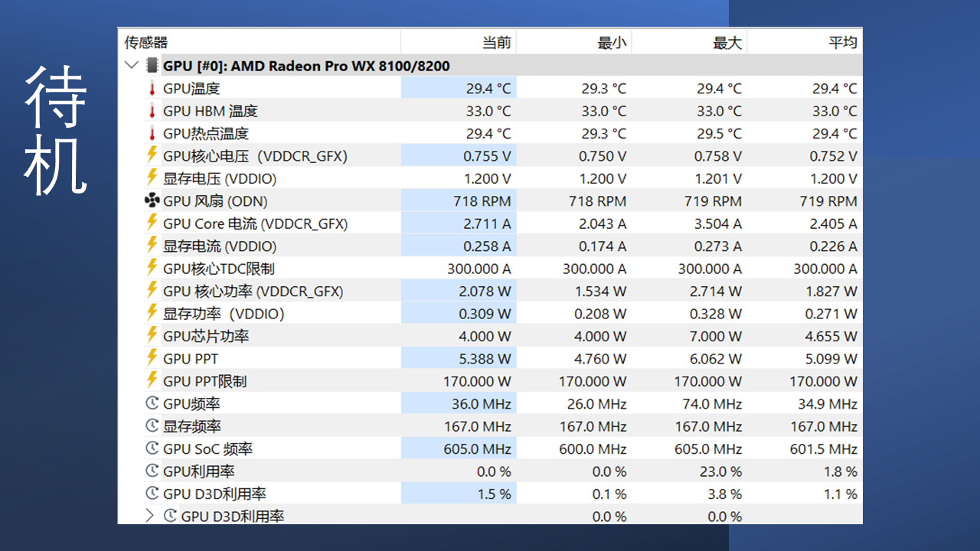Select the GPU HBM 温度 sensor row label
The width and height of the screenshot is (980, 551).
(x=211, y=111)
